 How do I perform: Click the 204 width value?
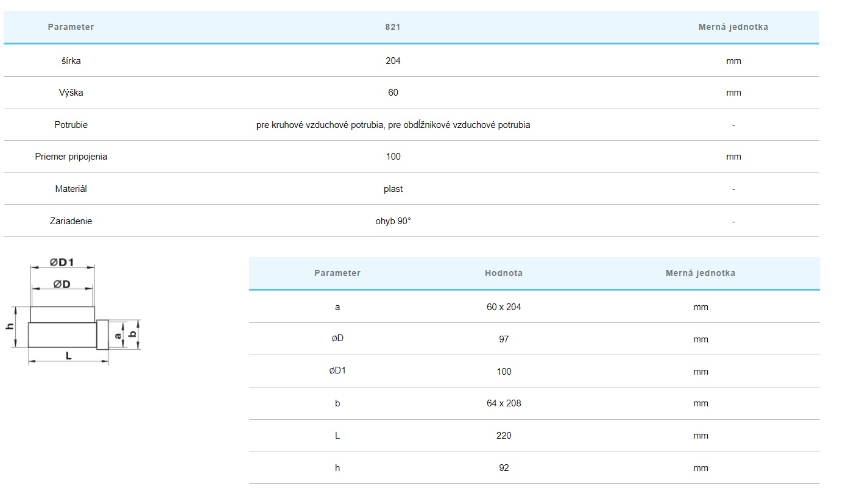[x=393, y=61]
